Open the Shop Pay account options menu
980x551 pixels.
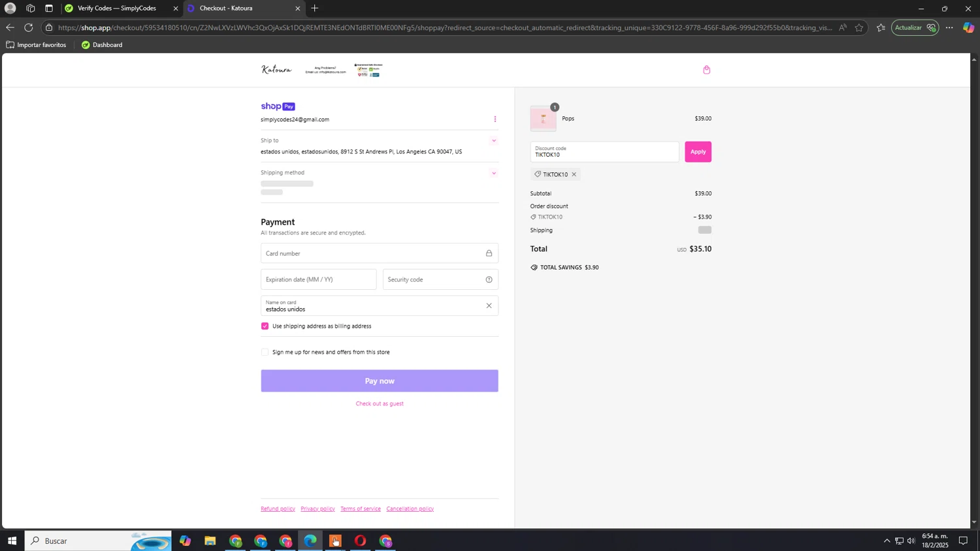(x=495, y=119)
